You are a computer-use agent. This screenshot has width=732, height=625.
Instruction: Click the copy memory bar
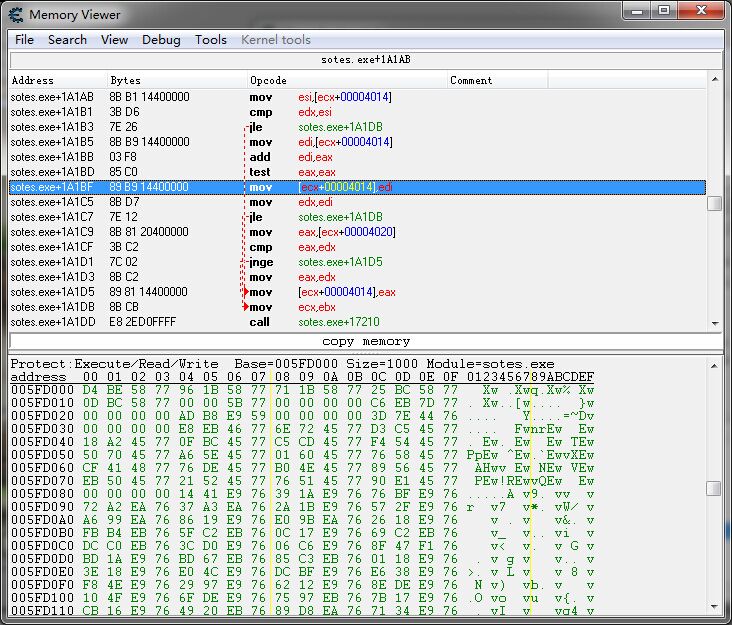[x=365, y=342]
